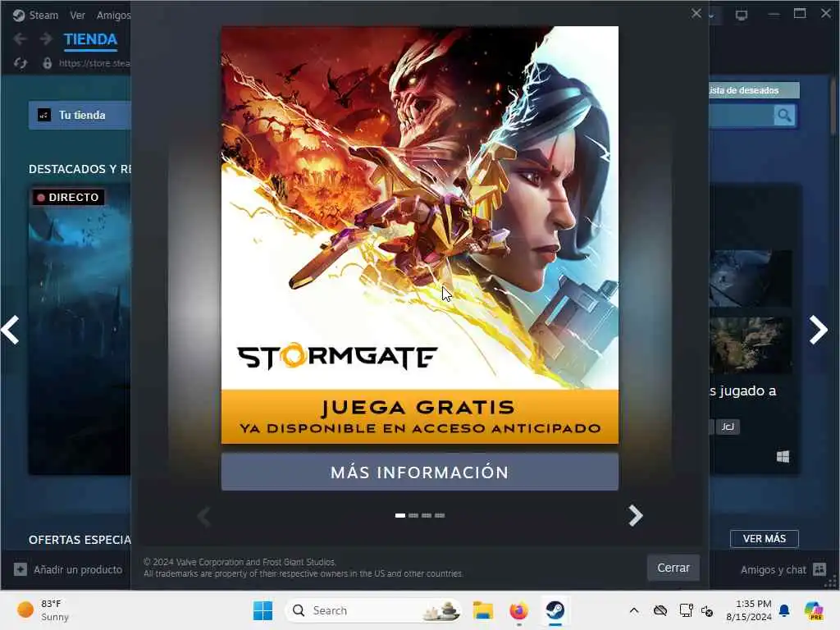Click the store search input field
The image size is (840, 630).
point(742,115)
